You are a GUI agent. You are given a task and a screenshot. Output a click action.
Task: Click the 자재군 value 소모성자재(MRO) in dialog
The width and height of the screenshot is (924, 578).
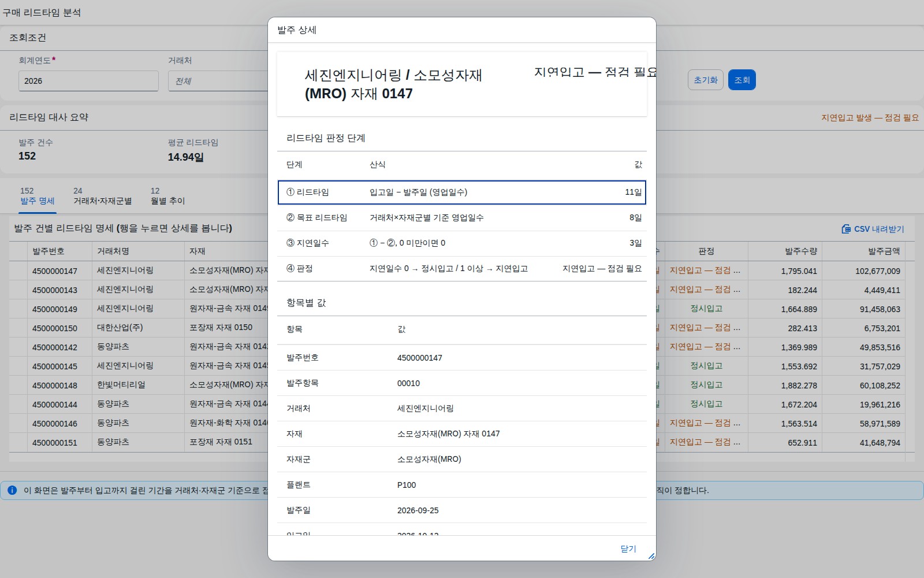(x=429, y=460)
